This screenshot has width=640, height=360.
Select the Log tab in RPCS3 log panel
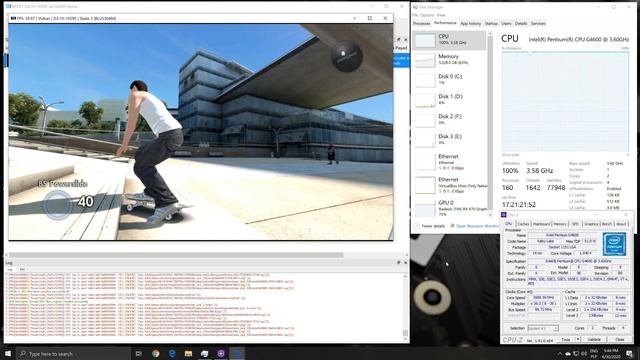(x=10, y=269)
